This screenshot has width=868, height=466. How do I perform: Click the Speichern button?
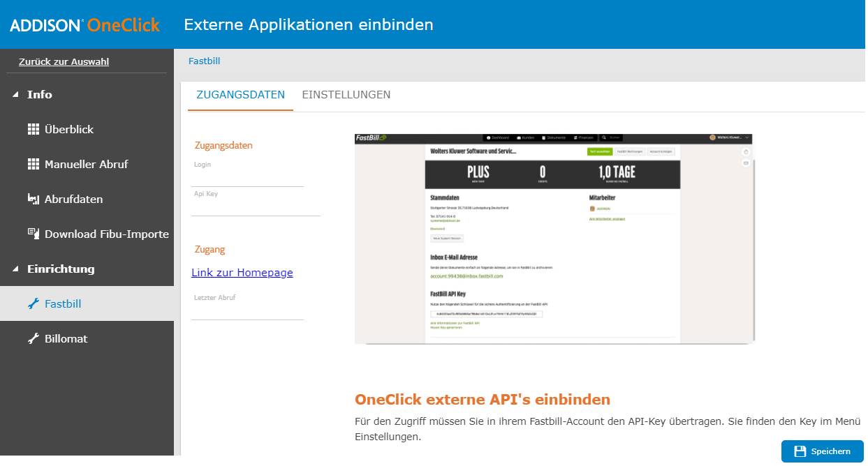point(823,451)
